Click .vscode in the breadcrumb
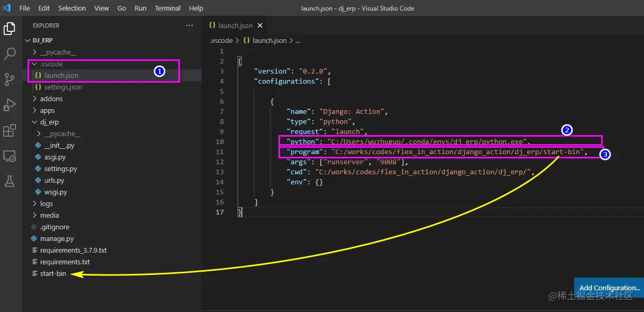This screenshot has width=644, height=312. pos(221,40)
